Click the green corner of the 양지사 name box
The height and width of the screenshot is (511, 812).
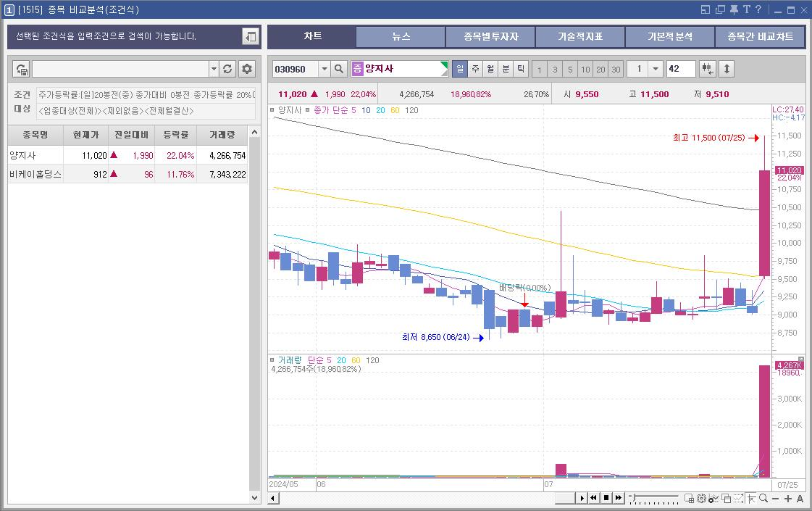coord(444,65)
